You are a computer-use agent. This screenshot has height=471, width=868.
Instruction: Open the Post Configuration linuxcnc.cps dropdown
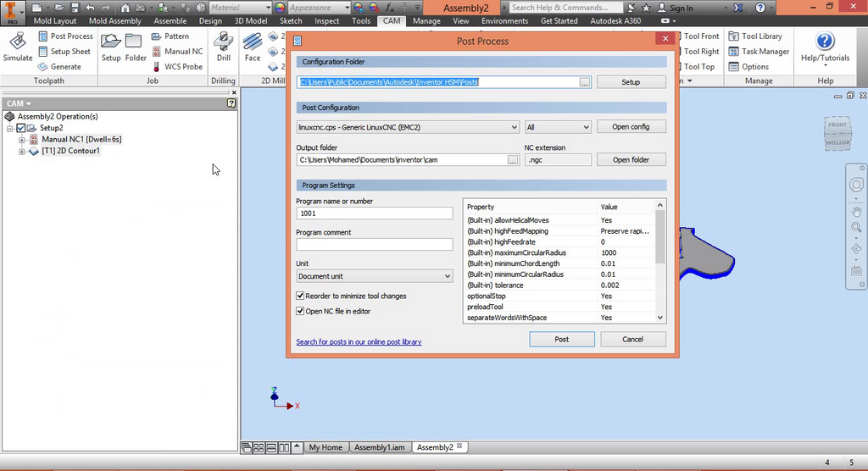point(408,127)
